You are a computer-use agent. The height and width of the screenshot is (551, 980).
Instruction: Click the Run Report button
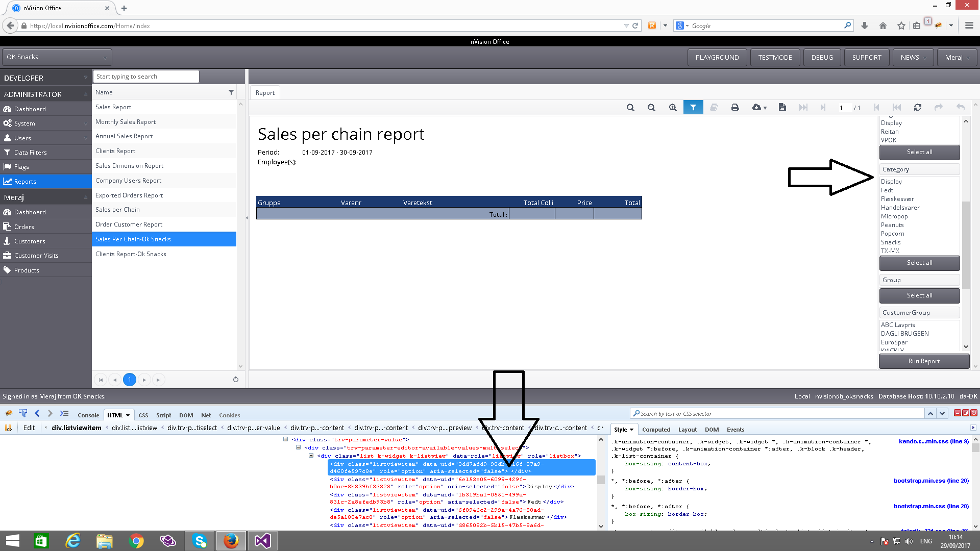(x=923, y=361)
